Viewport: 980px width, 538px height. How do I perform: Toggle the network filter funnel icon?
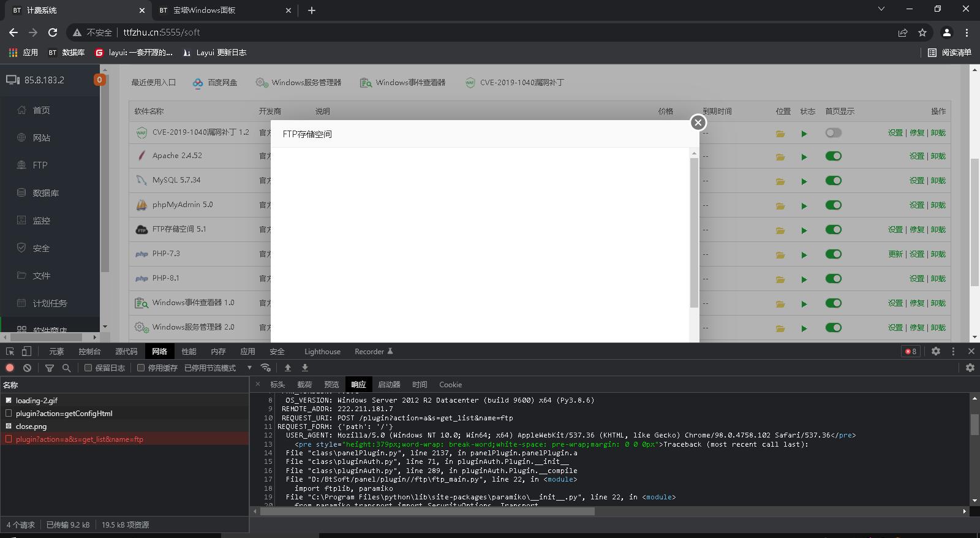(x=50, y=368)
